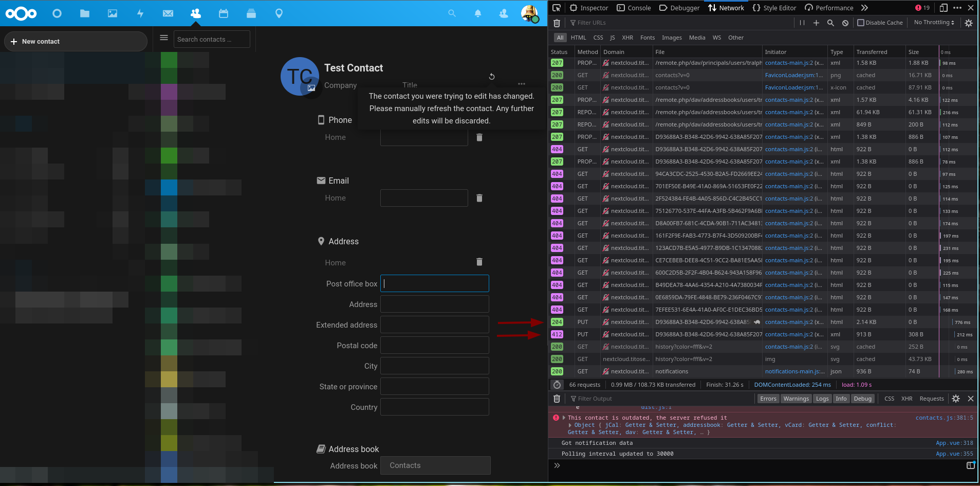Screen dimensions: 980x486
Task: Toggle responsive design mode icon
Action: pos(944,8)
